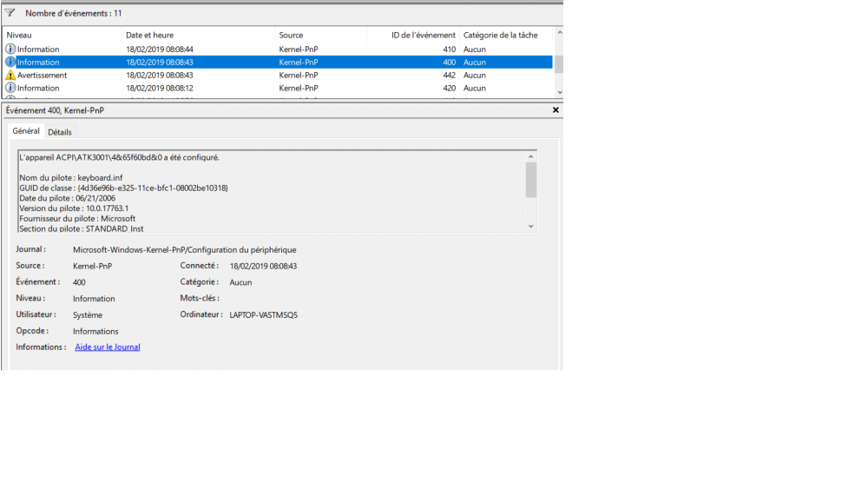Screen dimensions: 868x489
Task: Click the event description text box
Action: click(x=271, y=191)
